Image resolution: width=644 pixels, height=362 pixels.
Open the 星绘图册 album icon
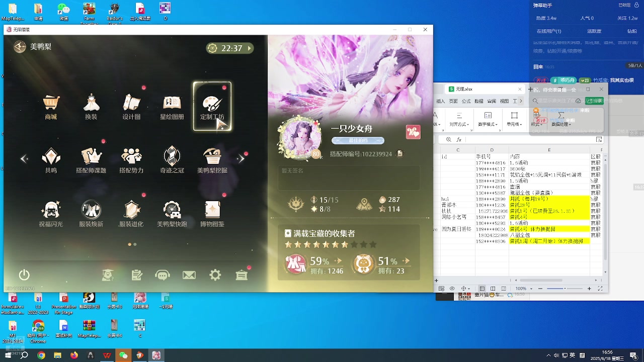(x=172, y=107)
